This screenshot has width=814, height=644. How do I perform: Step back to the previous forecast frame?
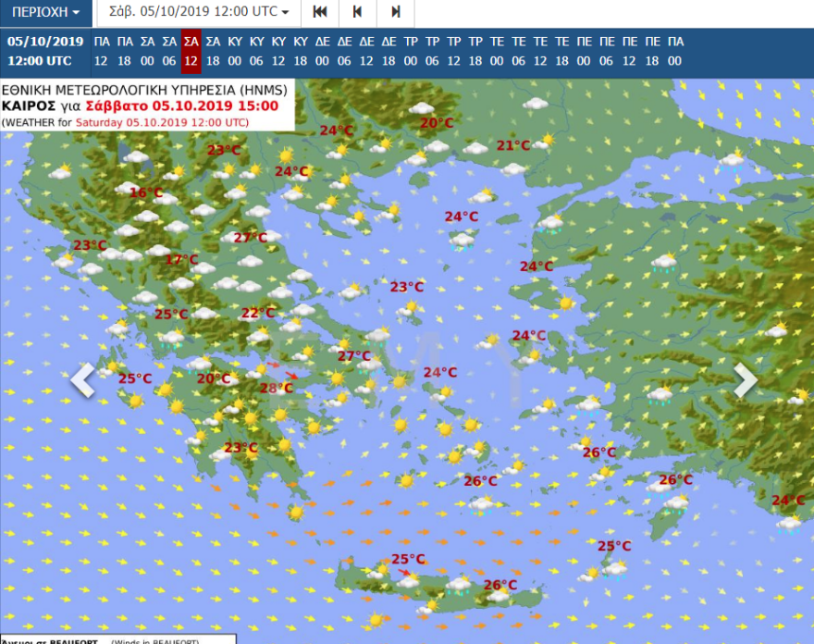[358, 13]
